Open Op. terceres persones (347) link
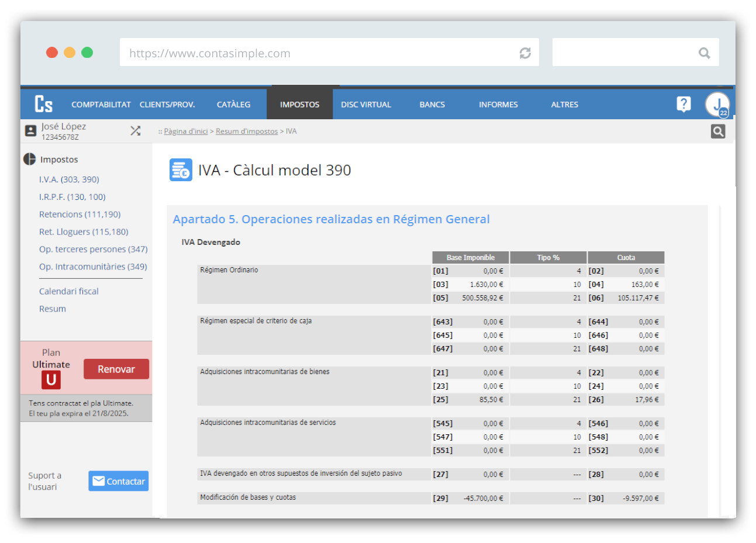 [x=93, y=249]
